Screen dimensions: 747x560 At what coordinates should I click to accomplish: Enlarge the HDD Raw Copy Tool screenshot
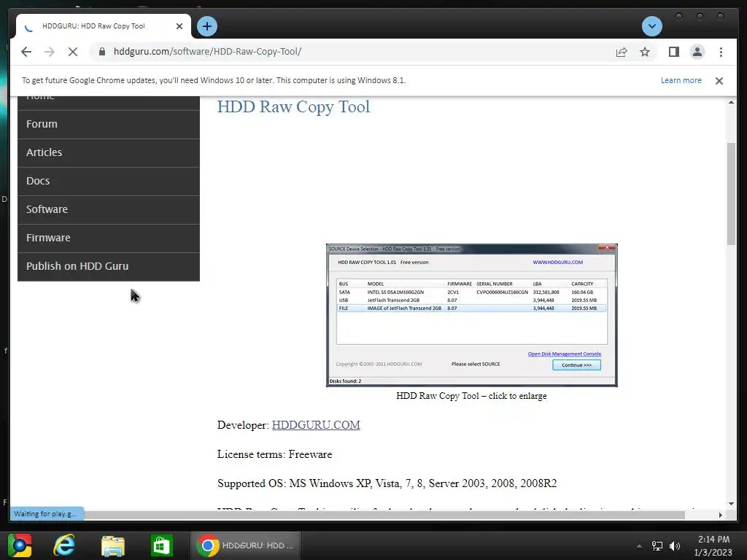pos(472,315)
